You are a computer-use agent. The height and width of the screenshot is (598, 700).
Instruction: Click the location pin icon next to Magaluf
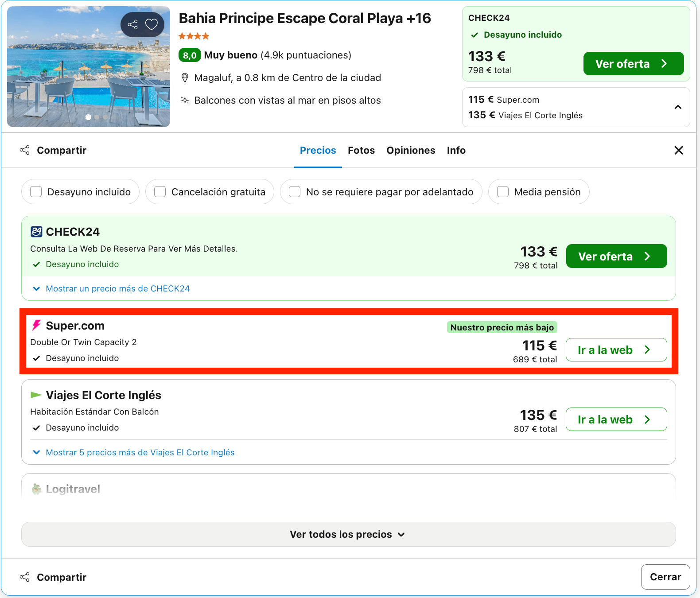185,78
